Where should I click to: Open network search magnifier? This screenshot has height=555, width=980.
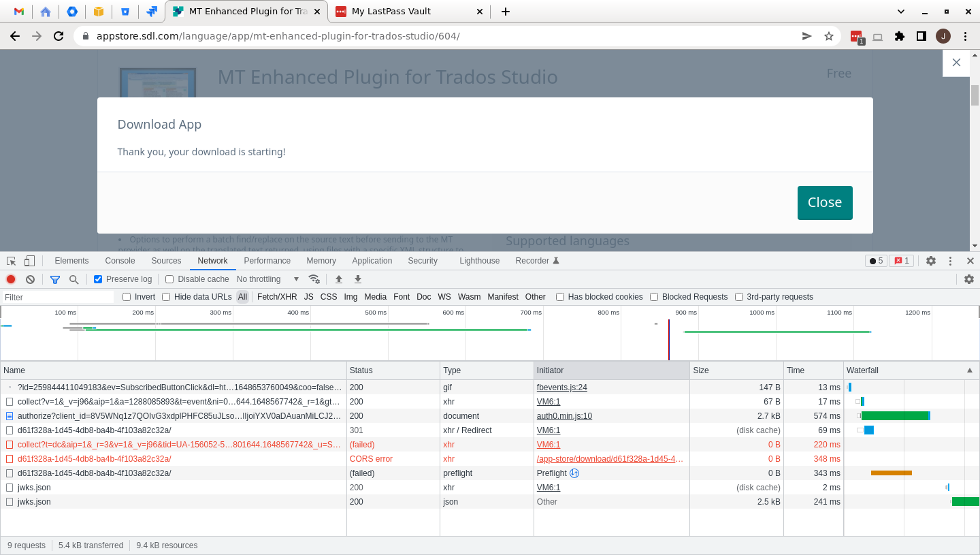click(73, 279)
